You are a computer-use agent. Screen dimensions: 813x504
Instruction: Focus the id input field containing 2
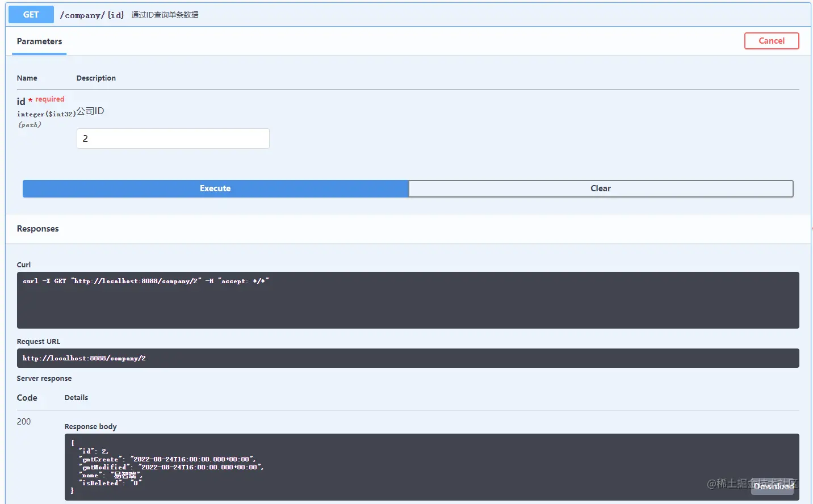(173, 138)
